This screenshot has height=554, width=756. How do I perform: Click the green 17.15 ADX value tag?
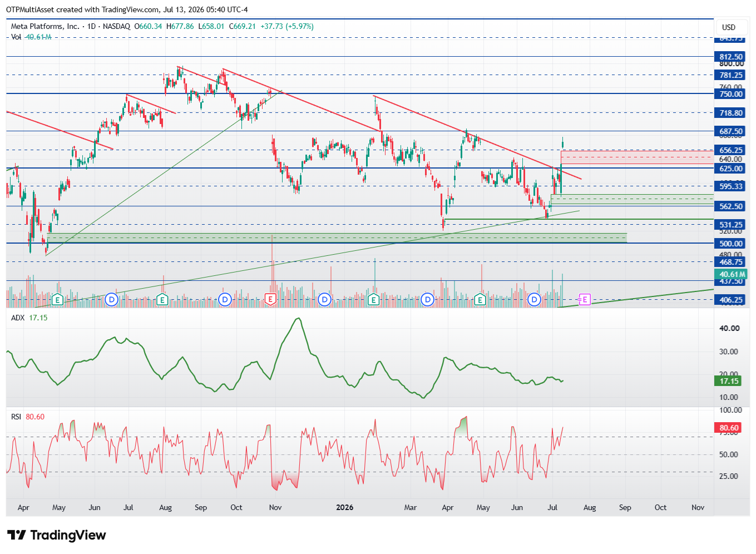click(729, 381)
